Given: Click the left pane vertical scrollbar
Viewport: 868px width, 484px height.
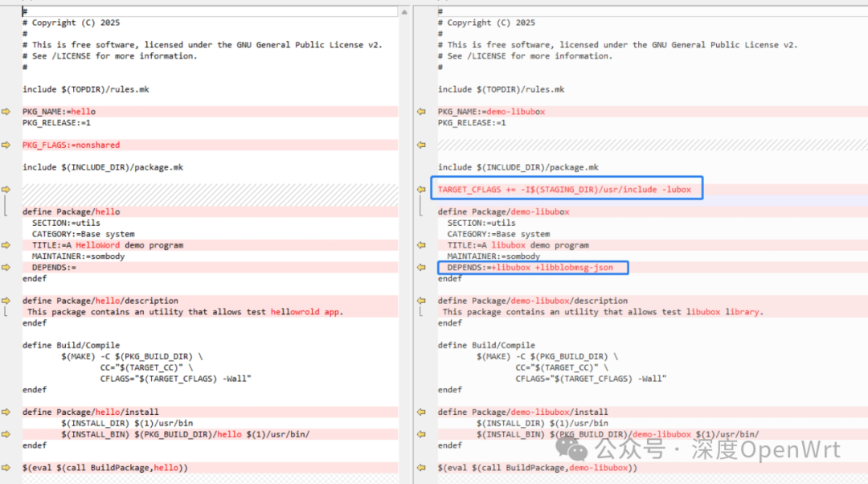Looking at the screenshot, I should point(404,241).
